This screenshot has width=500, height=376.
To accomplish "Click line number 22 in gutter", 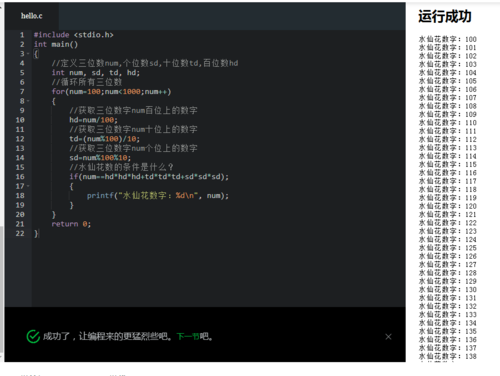I will click(20, 233).
